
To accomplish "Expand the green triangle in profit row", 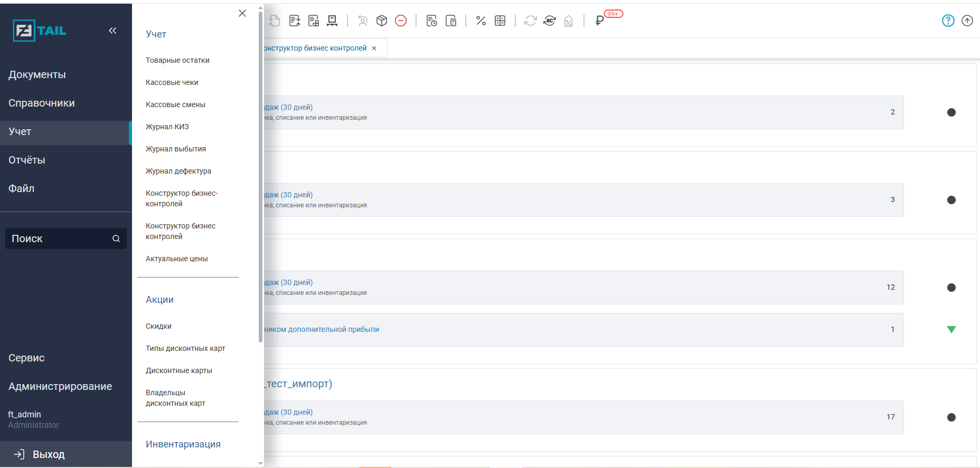I will click(x=951, y=330).
